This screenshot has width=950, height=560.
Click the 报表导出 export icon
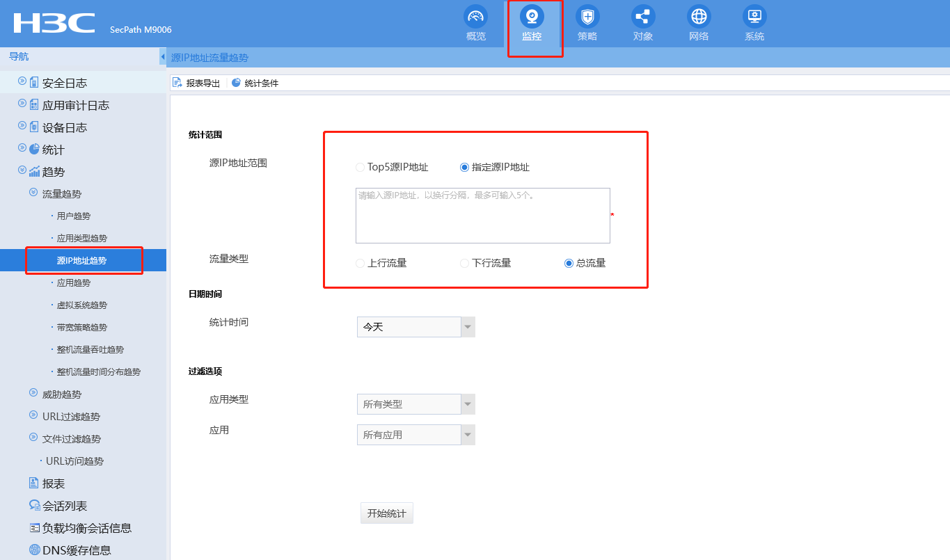(x=177, y=83)
